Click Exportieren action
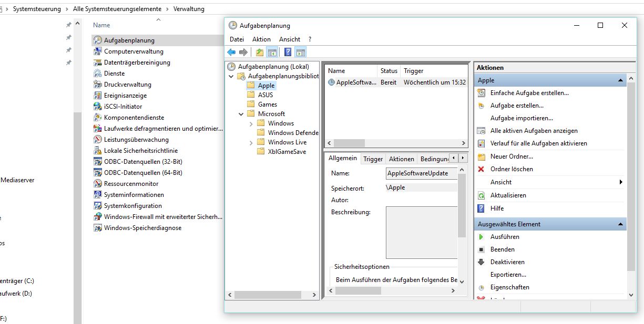The width and height of the screenshot is (644, 324). tap(508, 275)
